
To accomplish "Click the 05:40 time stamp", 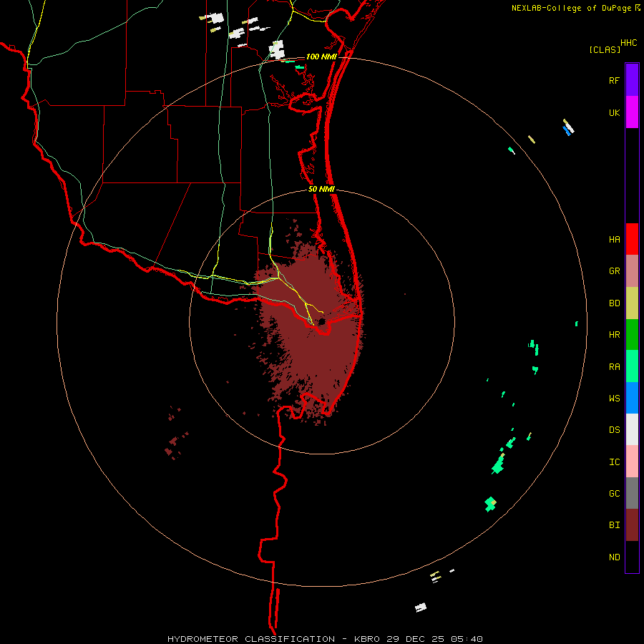I will (467, 639).
